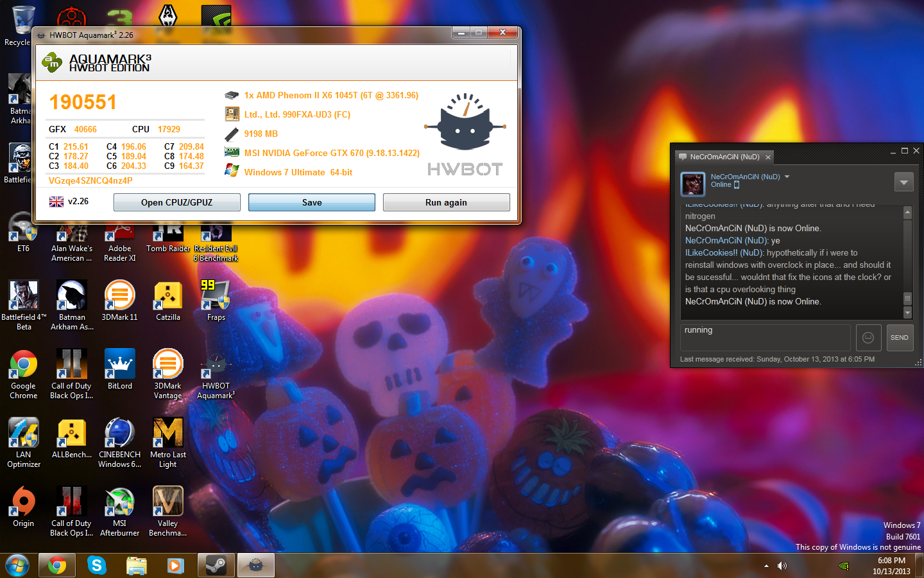Viewport: 924px width, 578px height.
Task: Launch HWBOT Aquamark3 desktop shortcut
Action: click(x=216, y=375)
